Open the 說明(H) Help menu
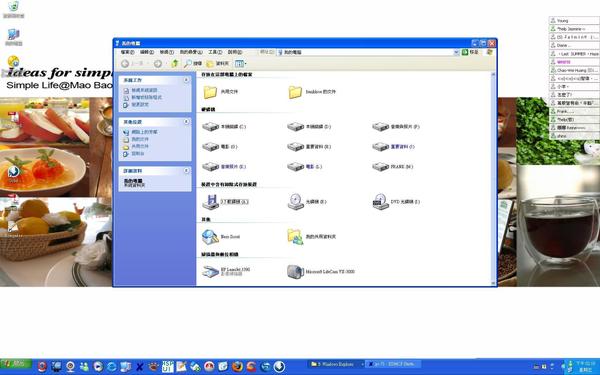 click(235, 52)
